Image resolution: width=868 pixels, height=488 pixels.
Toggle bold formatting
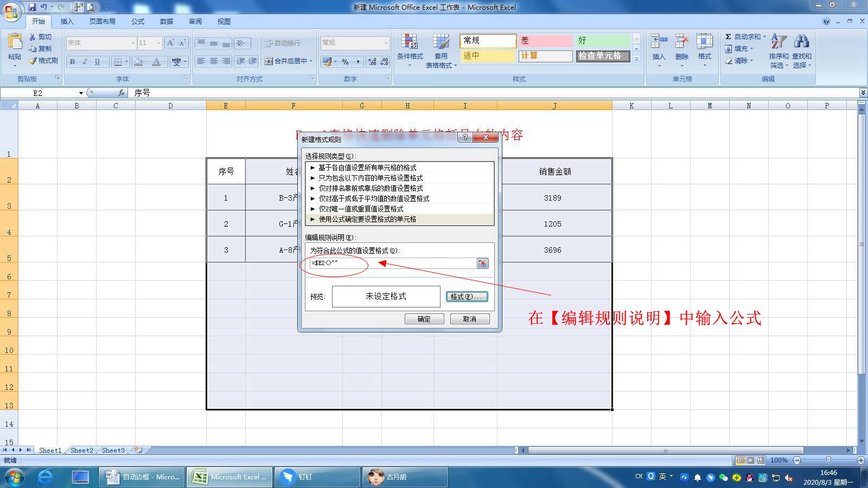coord(72,61)
